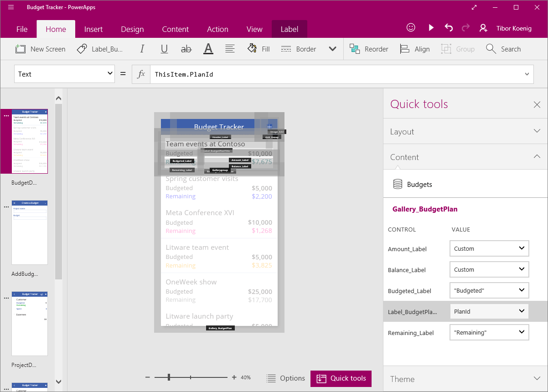Click the Search magnifier tool
Viewport: 548px width, 392px height.
503,49
